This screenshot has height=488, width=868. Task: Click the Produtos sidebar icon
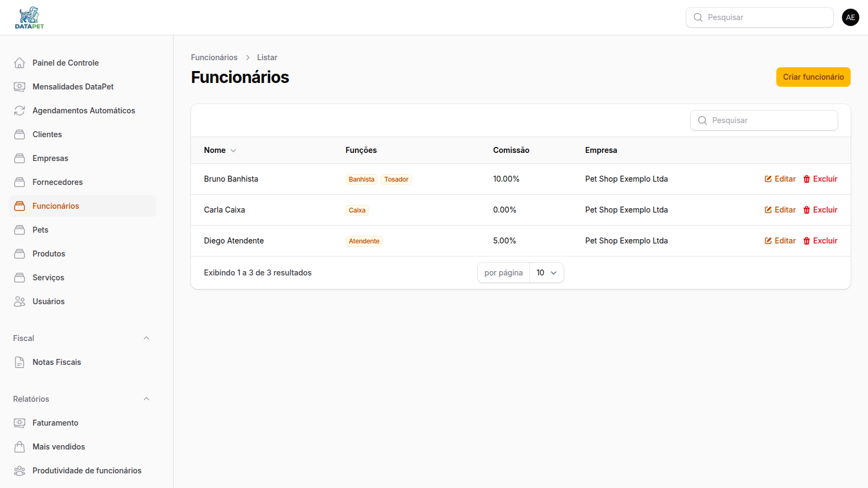coord(20,254)
